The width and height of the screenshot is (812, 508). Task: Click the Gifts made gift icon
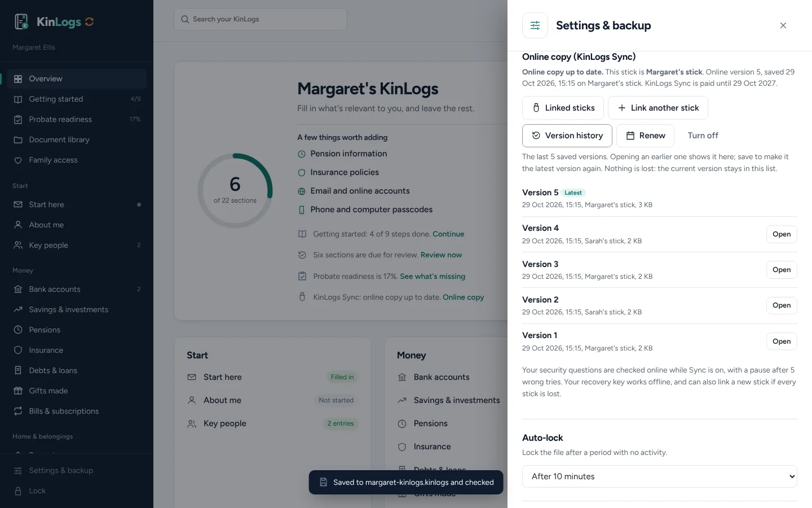[x=18, y=391]
